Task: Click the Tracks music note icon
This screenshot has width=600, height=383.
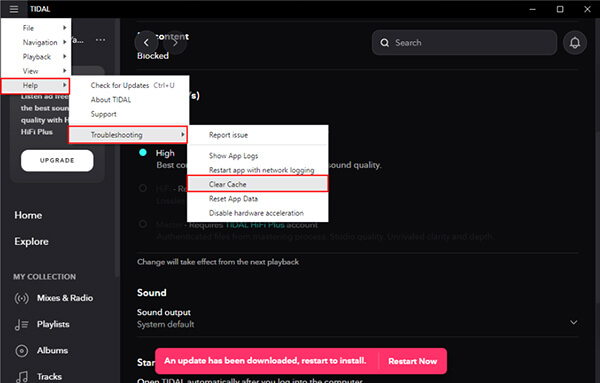Action: tap(21, 377)
